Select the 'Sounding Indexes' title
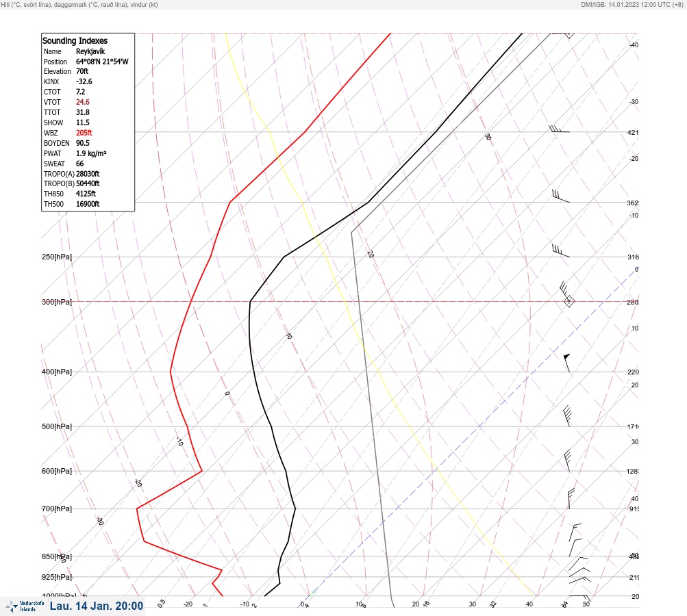This screenshot has height=616, width=687. coord(75,40)
